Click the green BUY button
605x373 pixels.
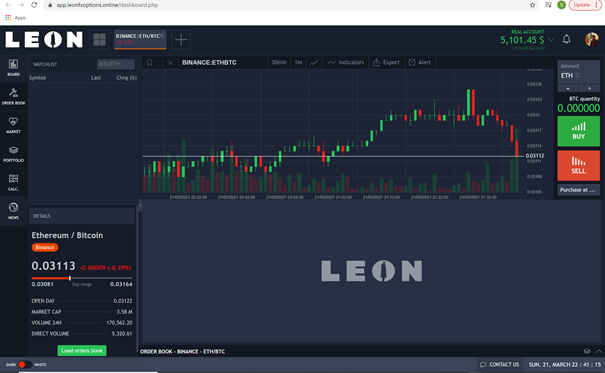coord(578,131)
